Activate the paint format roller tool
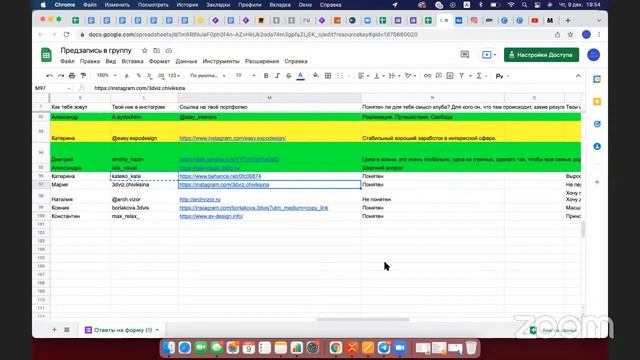 click(x=83, y=76)
